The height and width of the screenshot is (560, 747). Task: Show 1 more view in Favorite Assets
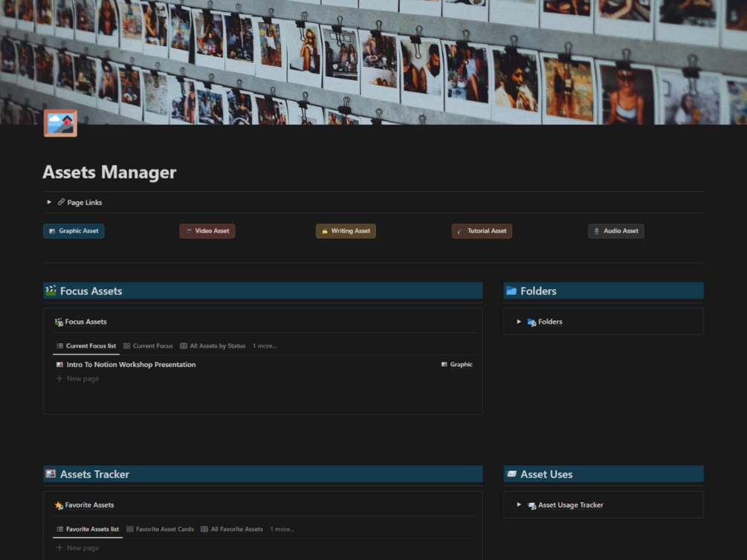282,529
